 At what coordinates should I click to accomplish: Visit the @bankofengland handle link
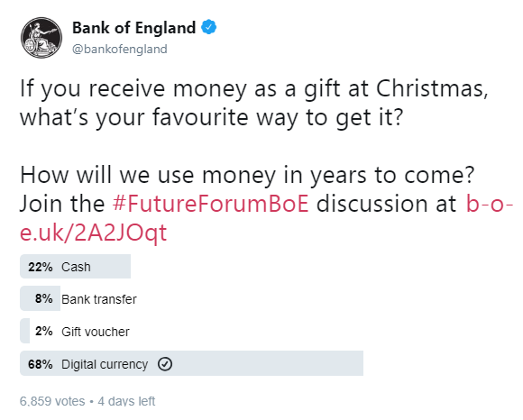tap(120, 49)
